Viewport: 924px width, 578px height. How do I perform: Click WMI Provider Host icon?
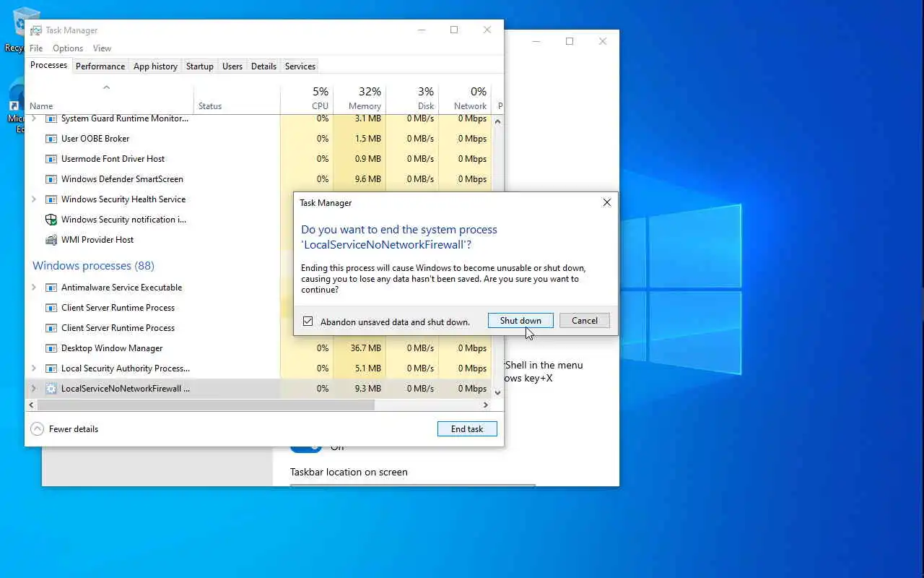point(51,240)
